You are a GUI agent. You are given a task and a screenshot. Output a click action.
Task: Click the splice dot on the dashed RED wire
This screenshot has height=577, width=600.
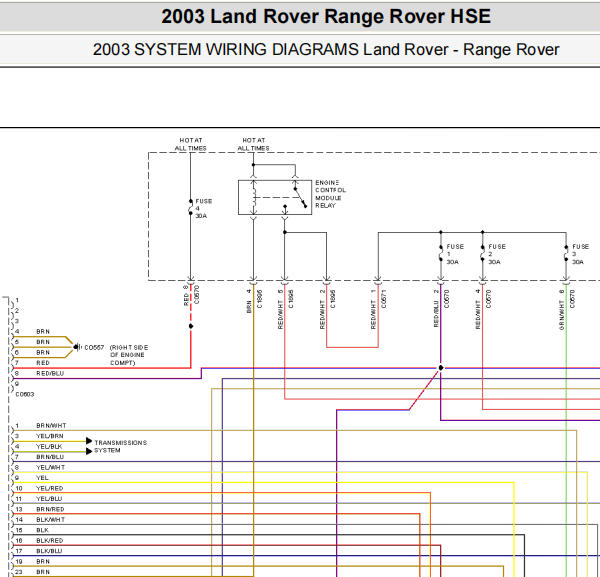point(191,326)
